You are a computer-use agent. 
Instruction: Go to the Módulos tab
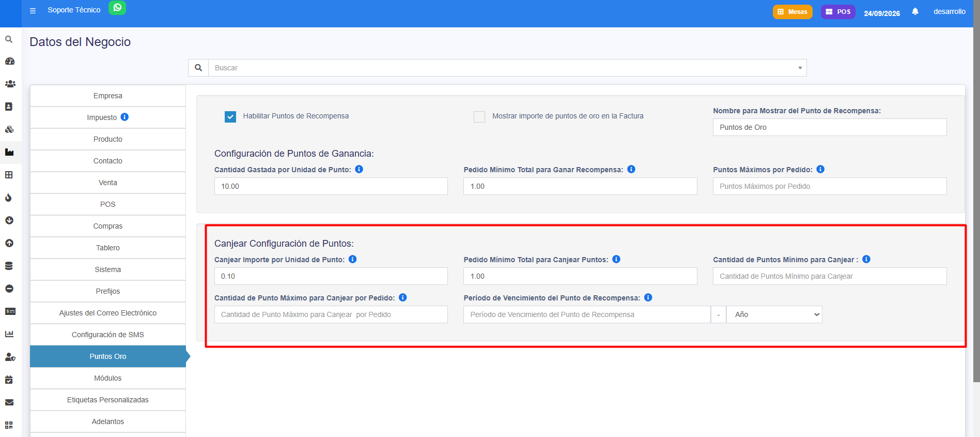coord(107,378)
